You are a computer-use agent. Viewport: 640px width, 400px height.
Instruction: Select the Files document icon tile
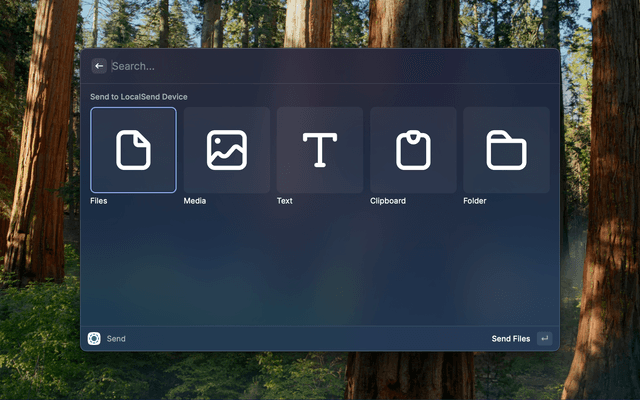(x=133, y=150)
